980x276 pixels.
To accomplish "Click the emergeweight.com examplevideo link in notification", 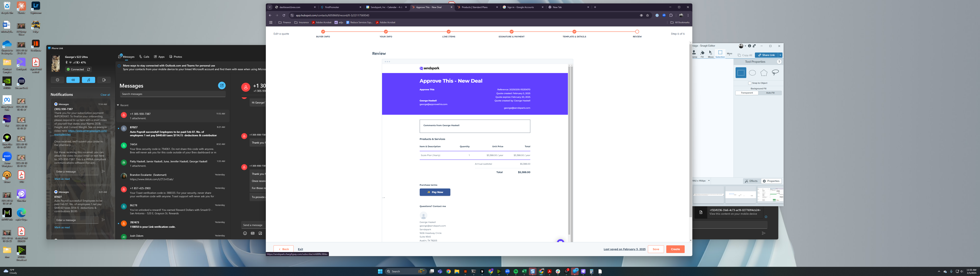I will (80, 133).
